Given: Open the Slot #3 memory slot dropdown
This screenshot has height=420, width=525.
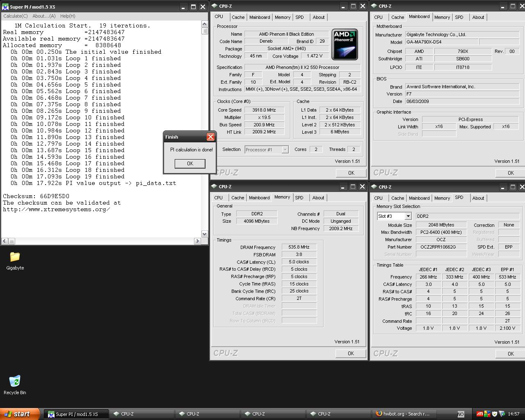Looking at the screenshot, I should tap(408, 216).
